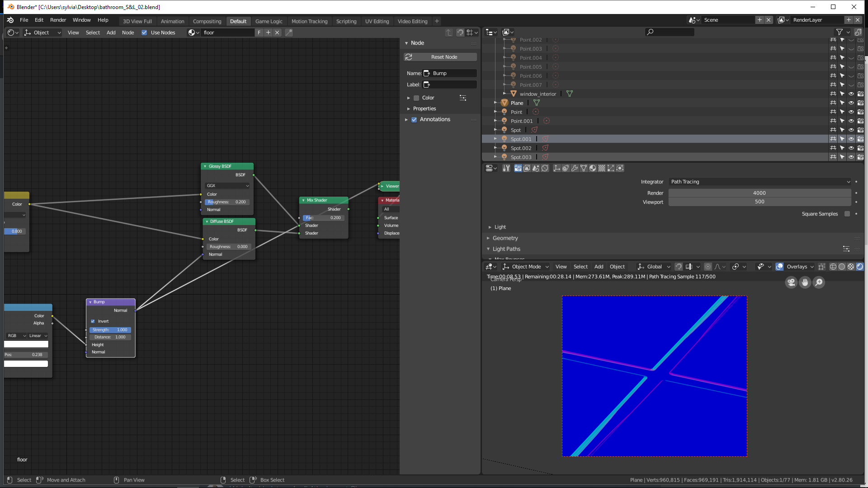Uncheck Invert on the Bump node

tap(93, 321)
